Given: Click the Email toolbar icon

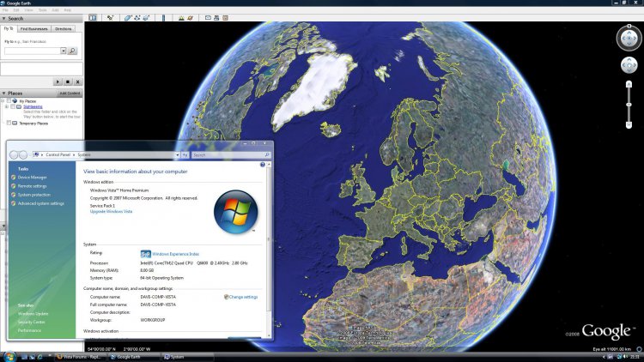Looking at the screenshot, I should 208,18.
